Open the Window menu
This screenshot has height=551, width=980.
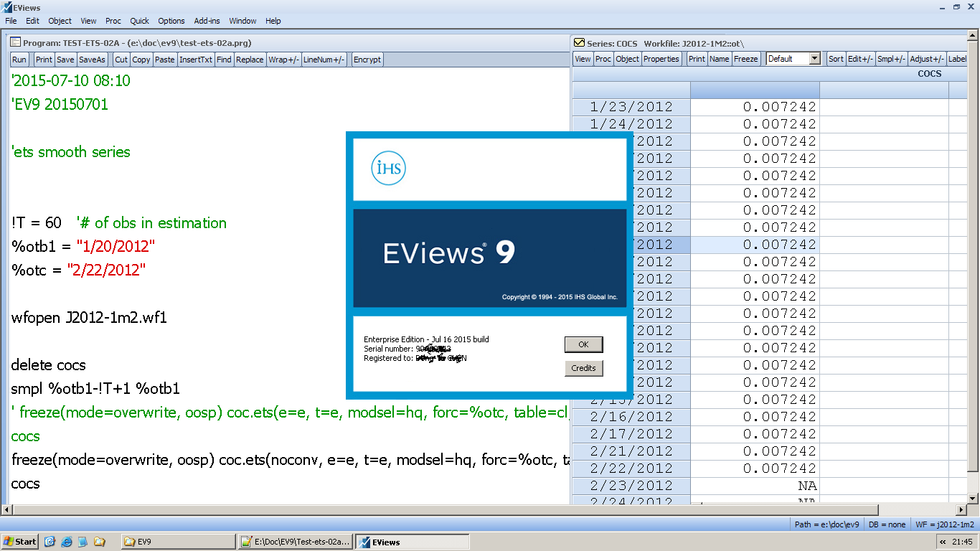click(x=243, y=21)
